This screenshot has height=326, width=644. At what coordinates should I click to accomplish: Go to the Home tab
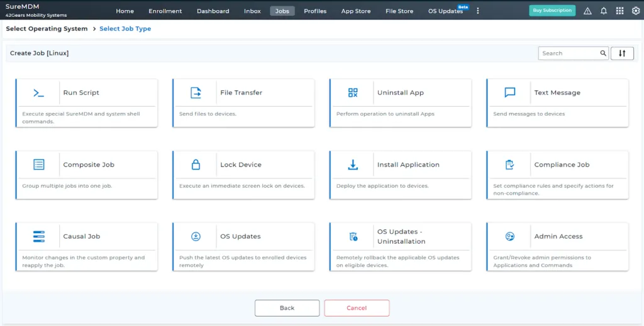click(125, 11)
